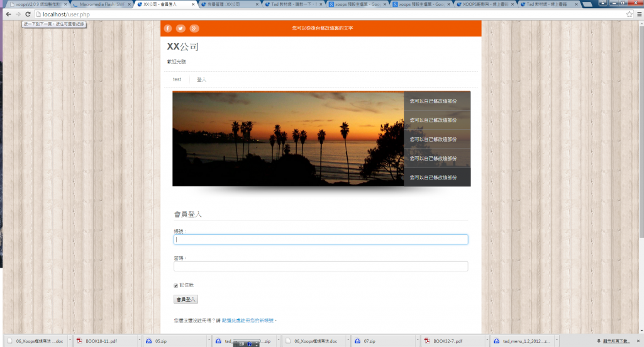Click the 帳號 username input field
Screen dimensions: 644x347
click(x=321, y=239)
